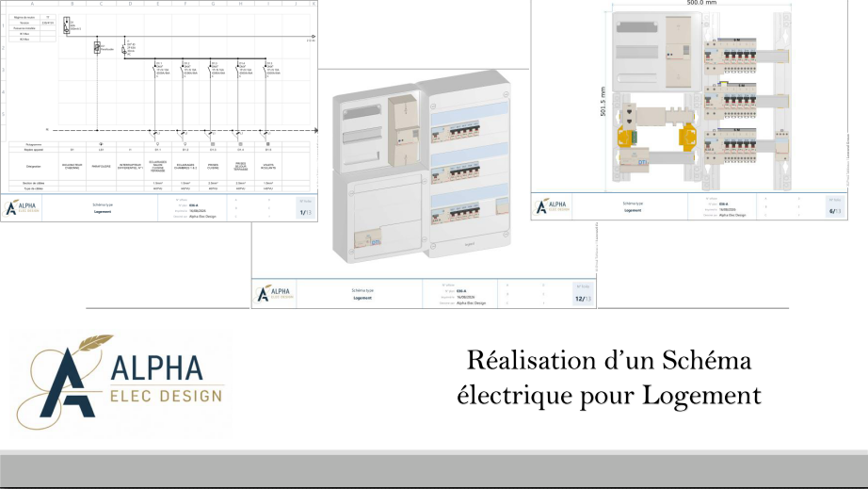Click the 'PARAFOUDRE' designation cell in schematic table

101,166
